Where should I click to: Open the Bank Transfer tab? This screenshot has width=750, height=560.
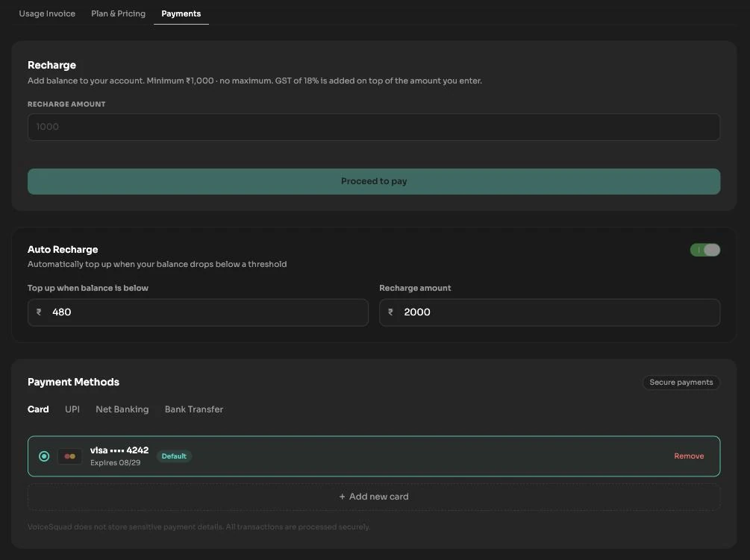pyautogui.click(x=194, y=409)
